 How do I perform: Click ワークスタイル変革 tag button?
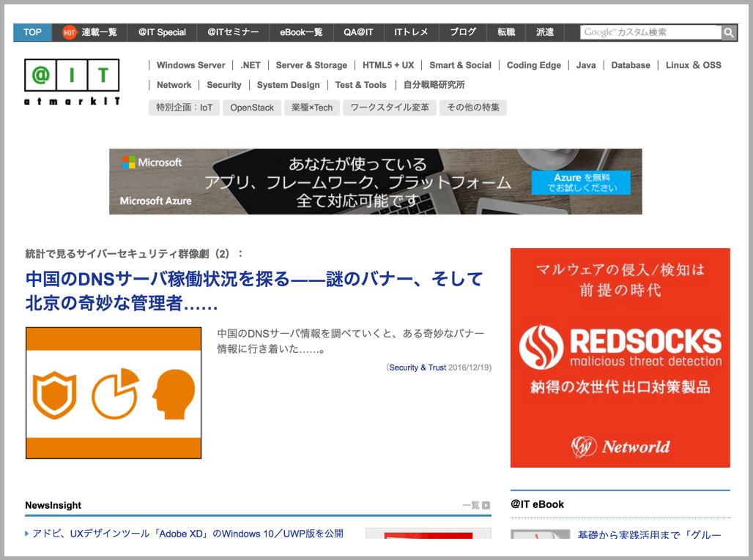click(390, 108)
